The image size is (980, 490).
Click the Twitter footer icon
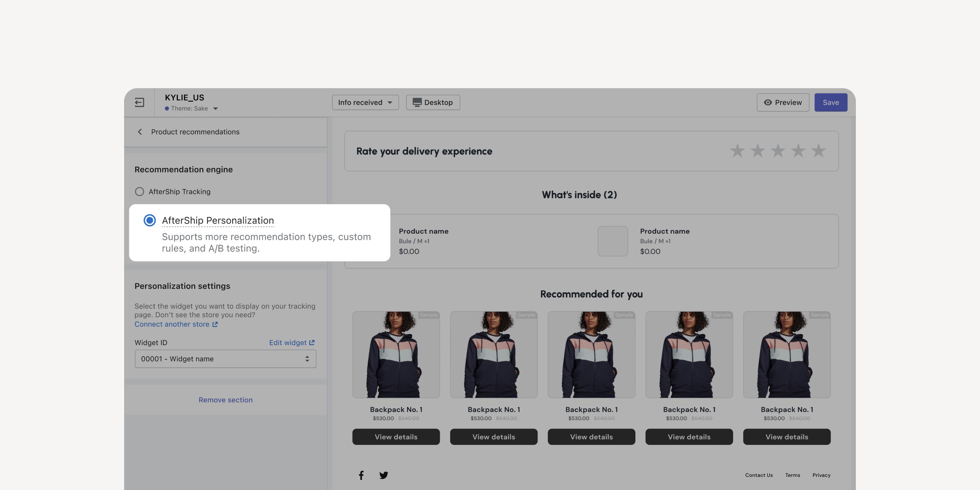tap(384, 475)
